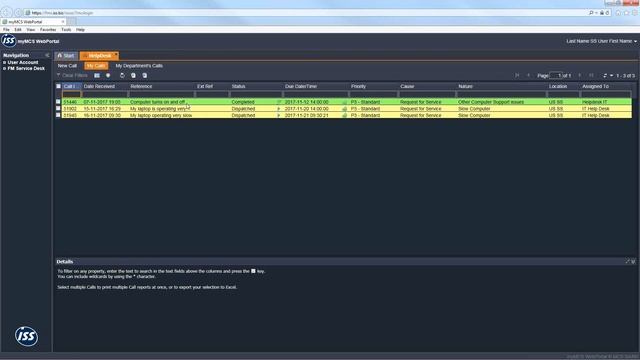The height and width of the screenshot is (360, 640).
Task: Click the export to Excel icon in toolbar
Action: tap(144, 75)
